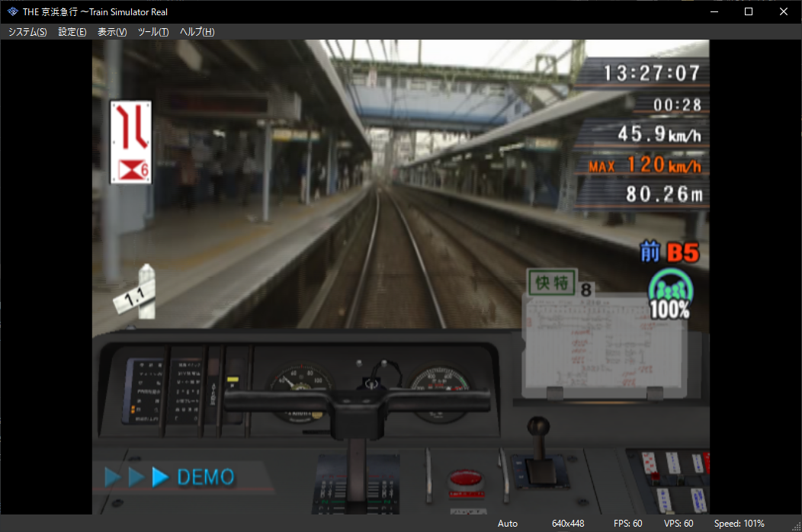
Task: Click the Speed: 101% status entry
Action: pyautogui.click(x=739, y=524)
